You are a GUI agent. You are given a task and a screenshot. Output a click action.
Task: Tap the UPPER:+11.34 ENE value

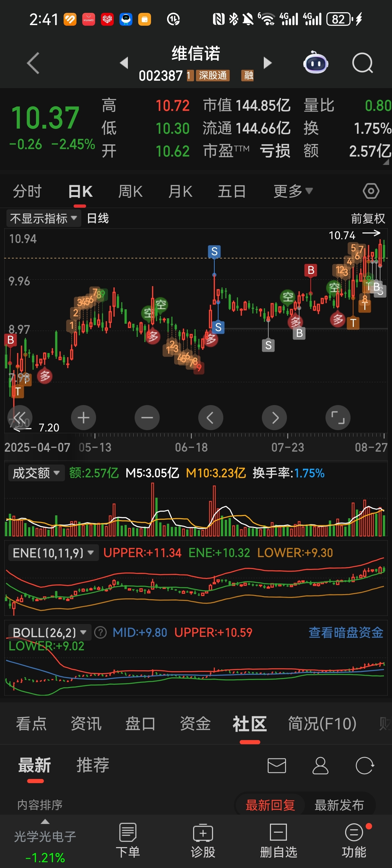coord(142,553)
